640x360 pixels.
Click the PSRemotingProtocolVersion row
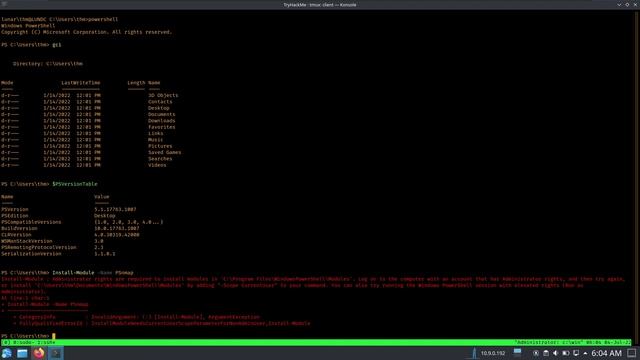pos(52,247)
